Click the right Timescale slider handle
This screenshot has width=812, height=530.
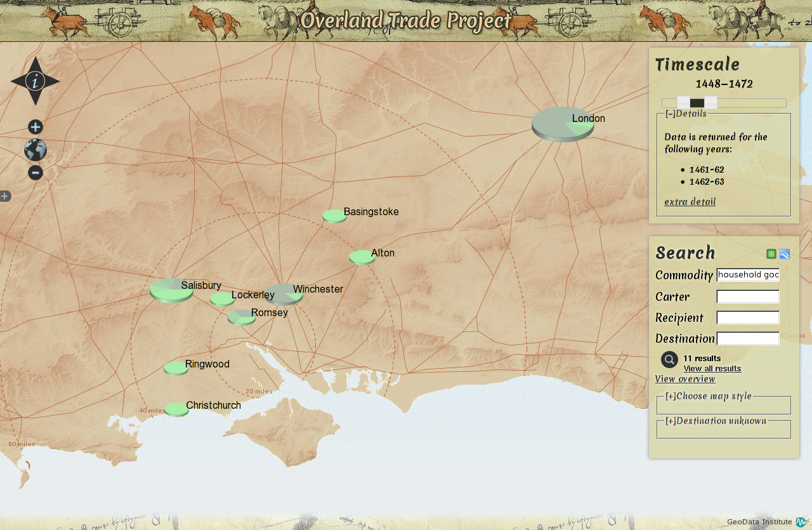point(710,103)
